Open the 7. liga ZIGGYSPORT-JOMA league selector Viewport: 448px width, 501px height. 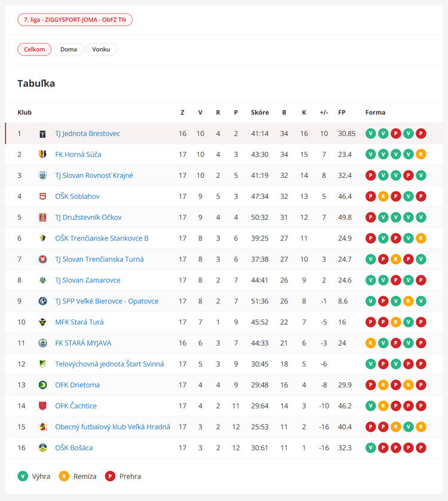point(75,20)
